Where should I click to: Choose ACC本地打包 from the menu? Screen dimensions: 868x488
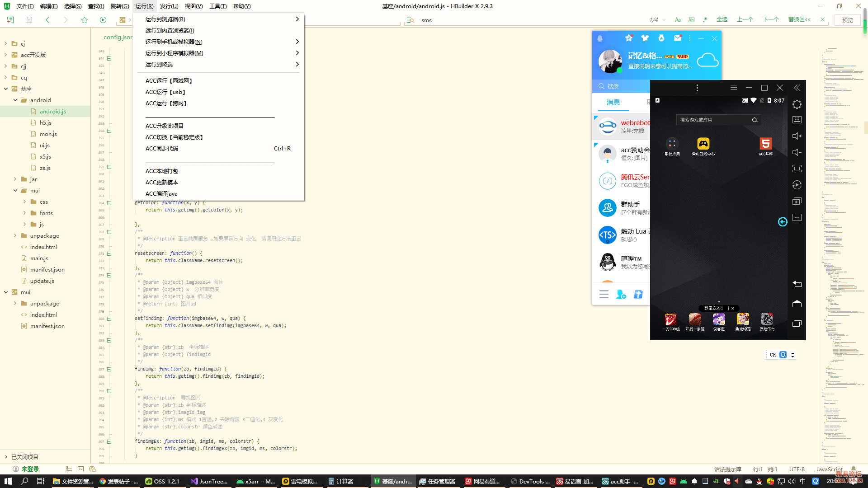click(x=162, y=171)
